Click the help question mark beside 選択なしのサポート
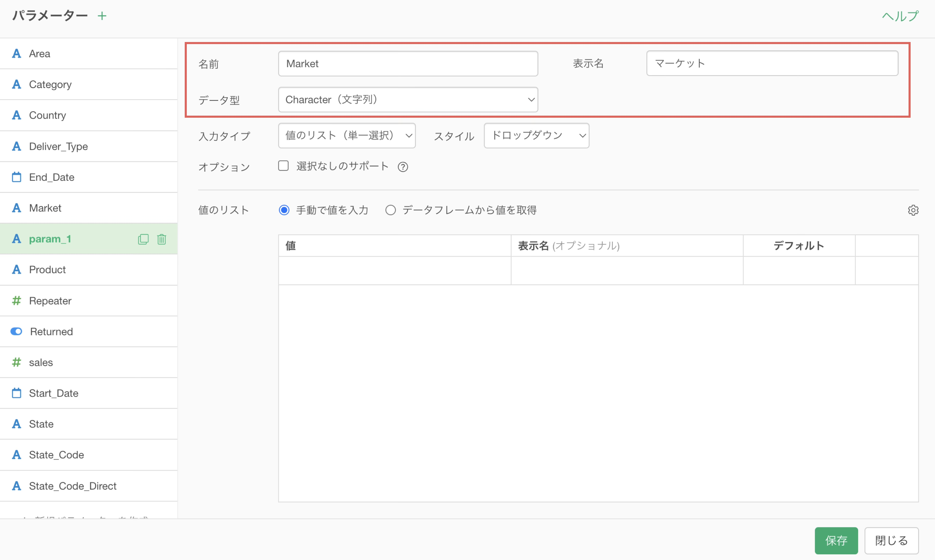 [x=403, y=167]
